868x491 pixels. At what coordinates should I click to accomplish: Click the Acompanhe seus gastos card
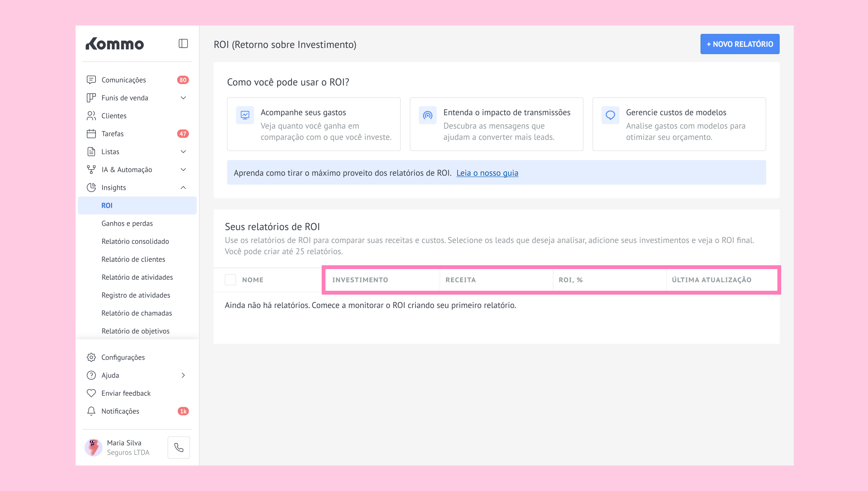[x=313, y=124]
